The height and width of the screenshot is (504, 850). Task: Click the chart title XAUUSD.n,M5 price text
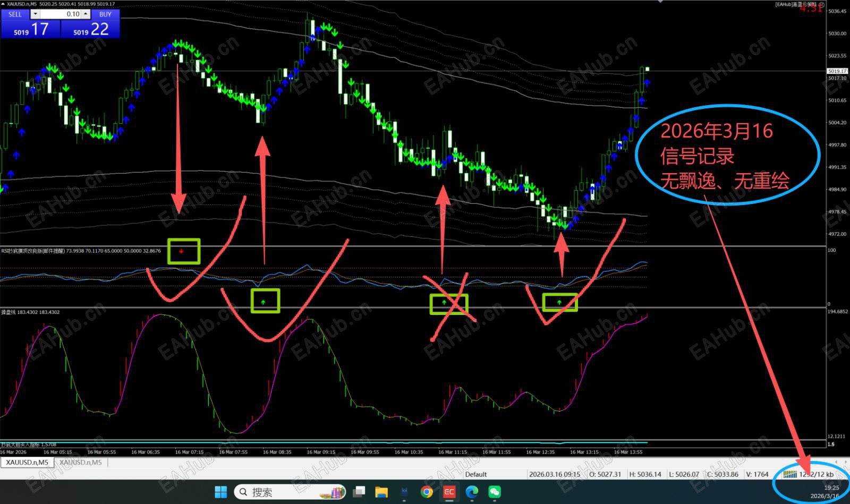pyautogui.click(x=61, y=4)
